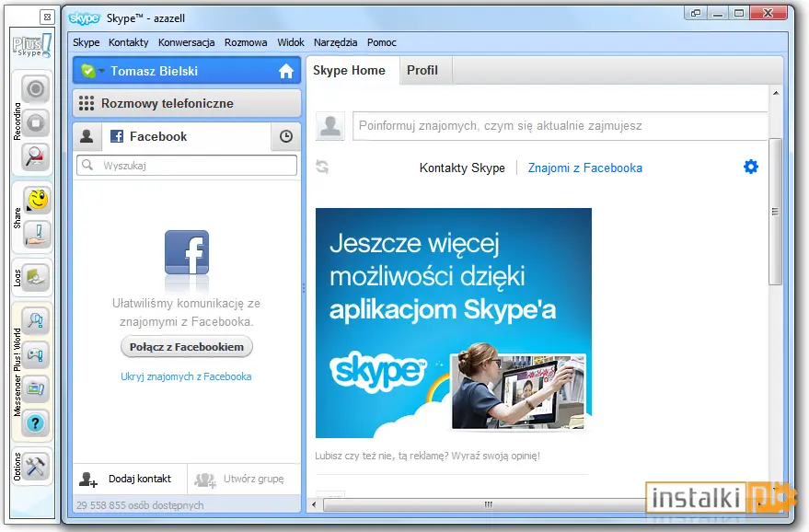Click the stop recording button in sidebar

pyautogui.click(x=35, y=122)
